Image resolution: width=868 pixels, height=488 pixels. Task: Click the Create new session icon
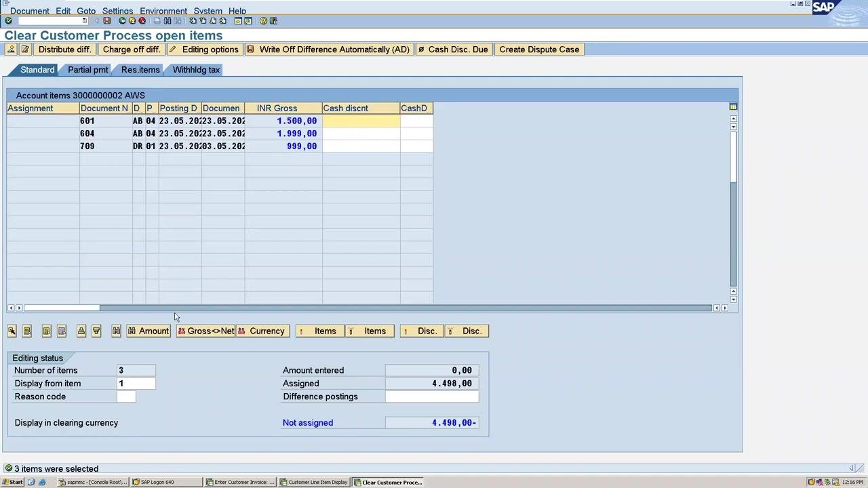(238, 20)
